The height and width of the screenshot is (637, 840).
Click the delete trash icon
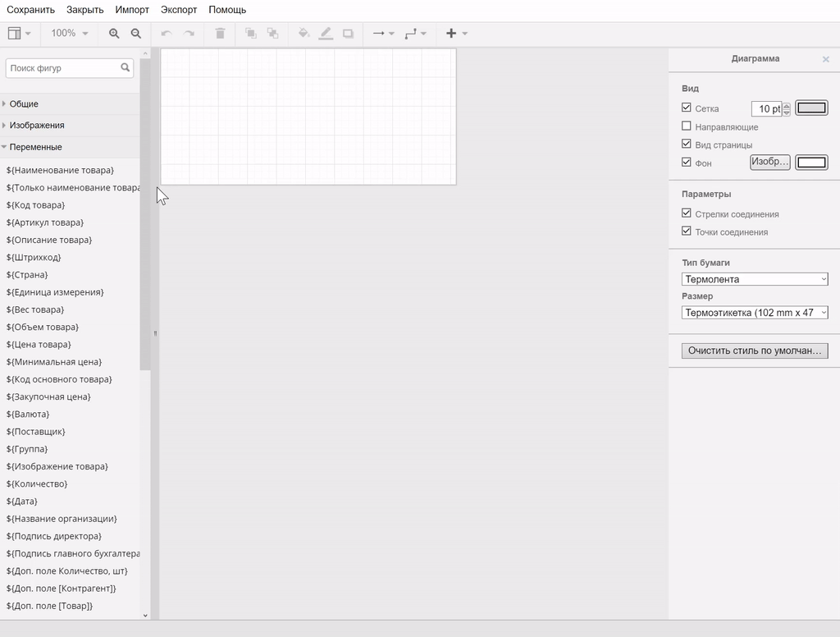(x=220, y=34)
